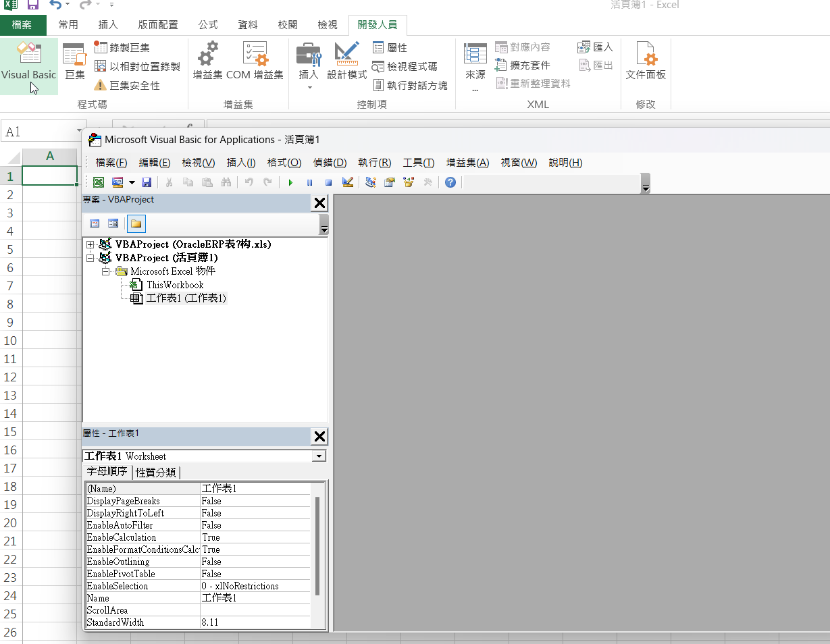Open Insert object dropdown arrow in VBA toolbar

132,182
